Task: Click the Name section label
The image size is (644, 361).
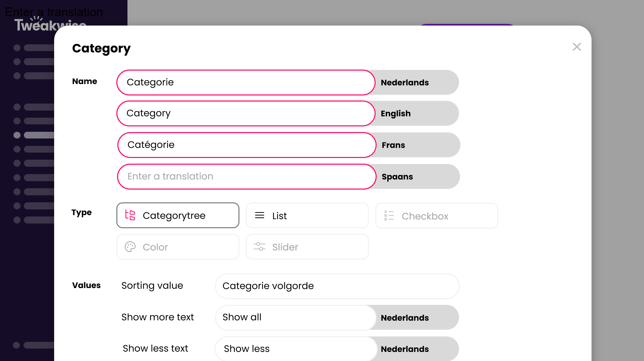Action: [84, 81]
